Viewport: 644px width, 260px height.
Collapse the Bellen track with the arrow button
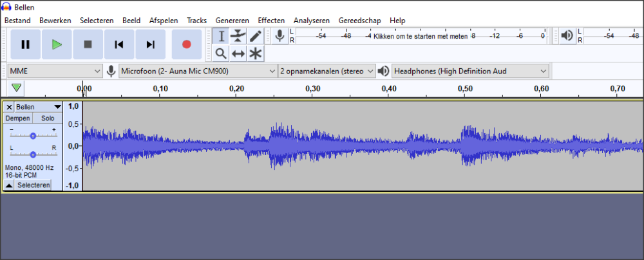pos(9,185)
